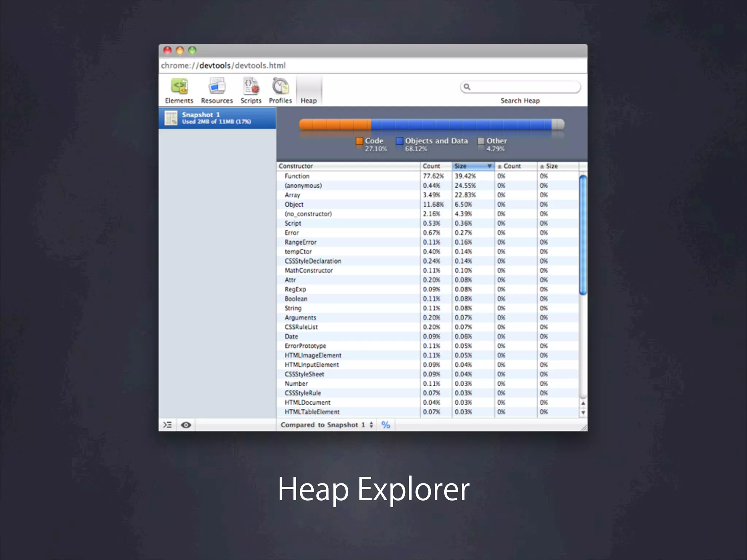Select the (anonymous) row
Image resolution: width=747 pixels, height=560 pixels.
coord(427,186)
